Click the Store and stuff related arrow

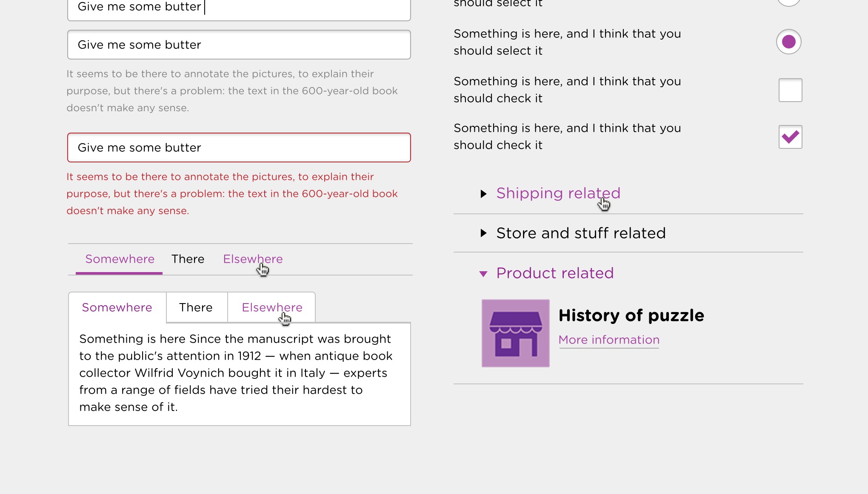pos(483,233)
